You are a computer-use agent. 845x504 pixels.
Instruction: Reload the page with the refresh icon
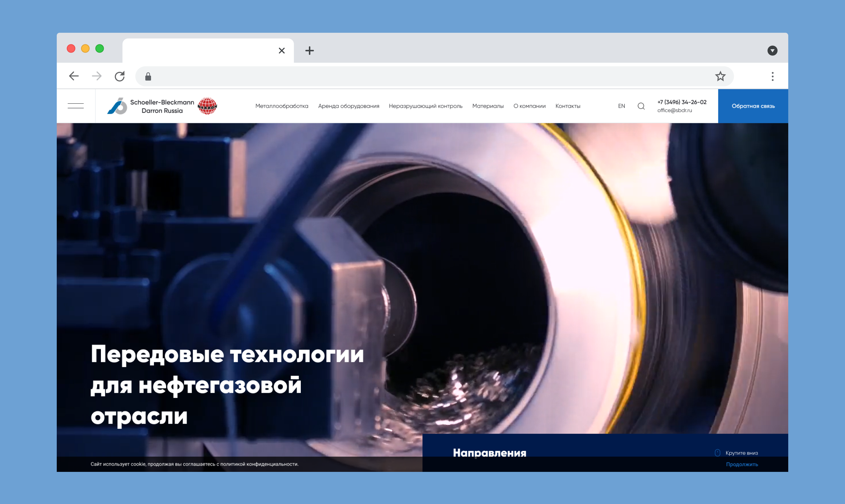pos(119,76)
